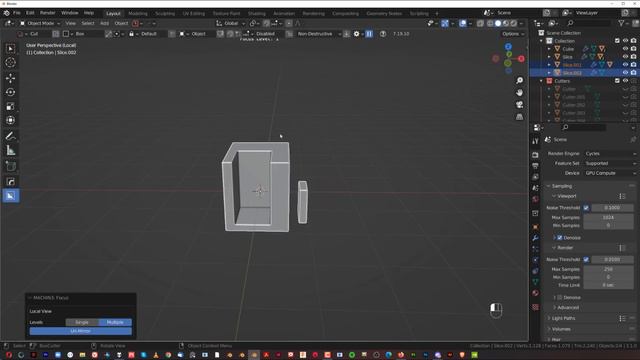
Task: Switch to Shading workspace tab
Action: pos(257,13)
